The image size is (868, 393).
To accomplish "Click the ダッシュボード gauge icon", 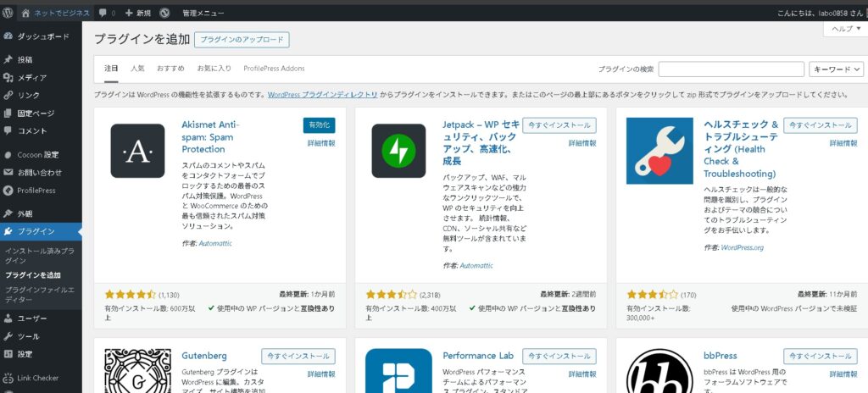I will pyautogui.click(x=8, y=36).
